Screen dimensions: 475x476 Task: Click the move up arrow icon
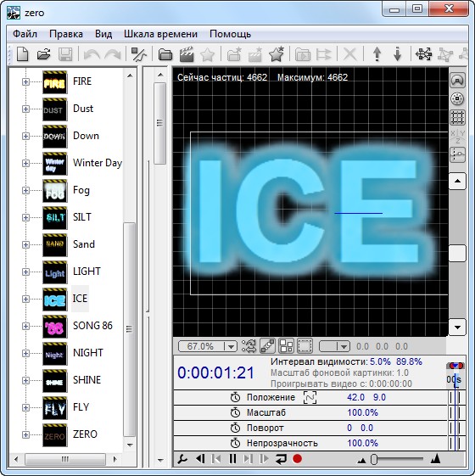377,54
